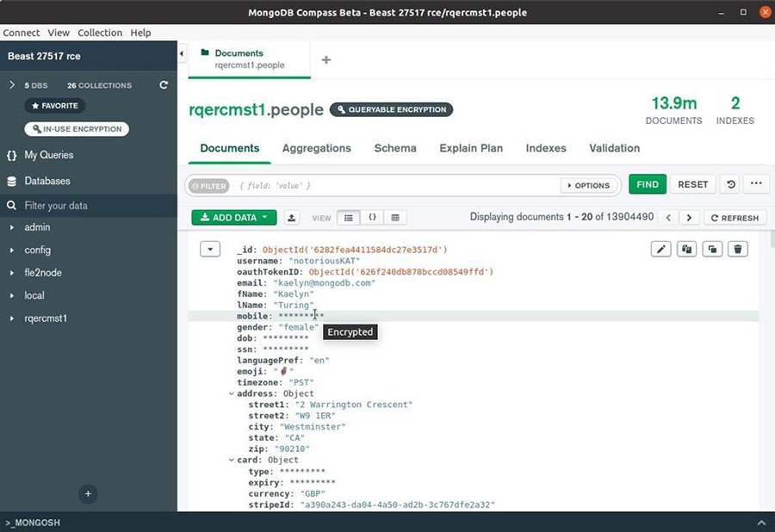Open query history with the clock icon

pos(728,184)
